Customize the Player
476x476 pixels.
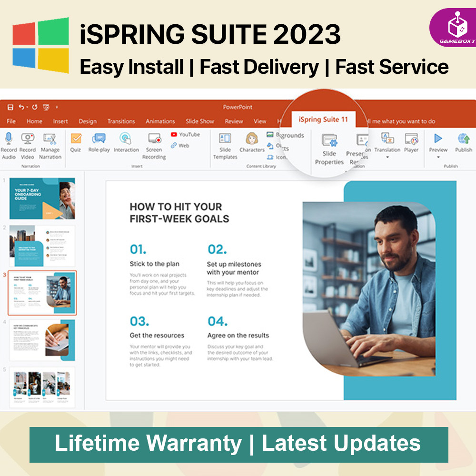coord(411,142)
